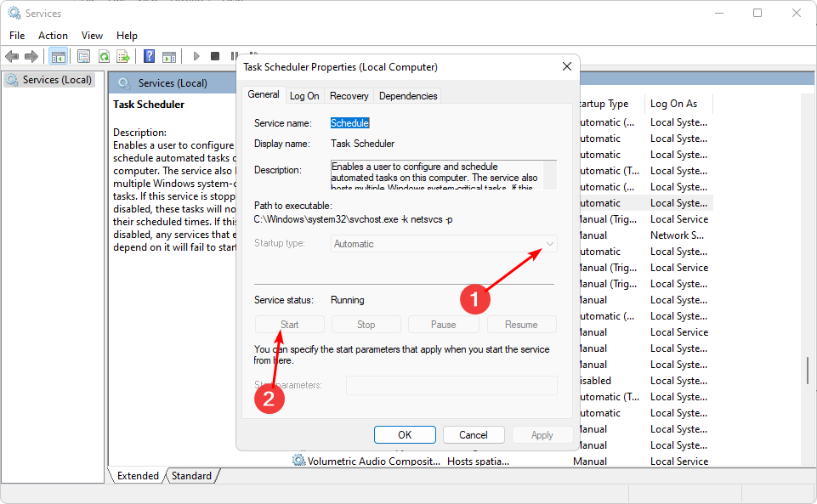Open Properties from the toolbar icon

pyautogui.click(x=83, y=56)
